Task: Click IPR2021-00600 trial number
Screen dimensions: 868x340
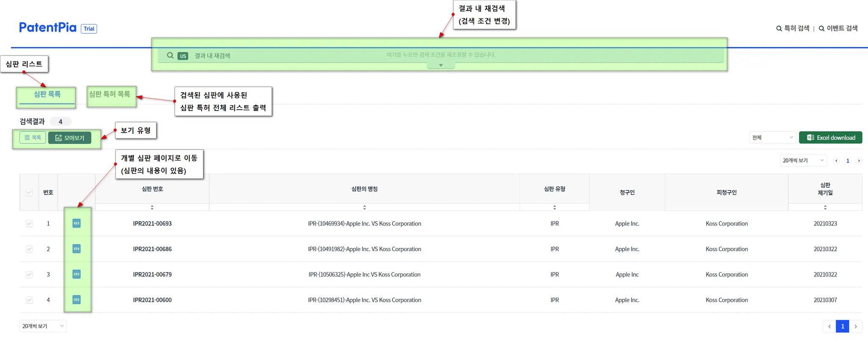Action: pyautogui.click(x=152, y=300)
